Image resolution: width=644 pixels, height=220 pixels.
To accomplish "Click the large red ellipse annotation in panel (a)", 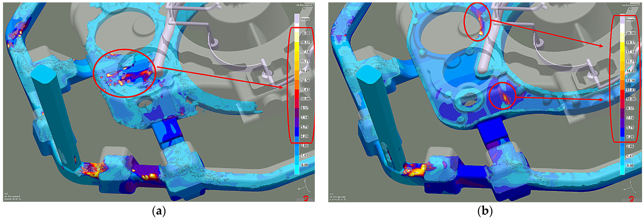I will pyautogui.click(x=124, y=73).
